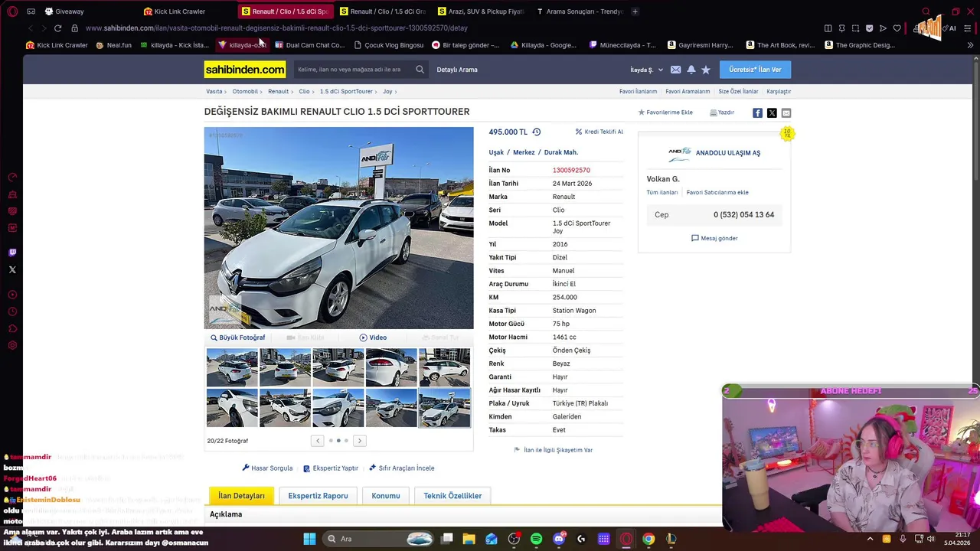Open price history clock icon next to 495.000 TL
The height and width of the screenshot is (551, 980).
(536, 132)
